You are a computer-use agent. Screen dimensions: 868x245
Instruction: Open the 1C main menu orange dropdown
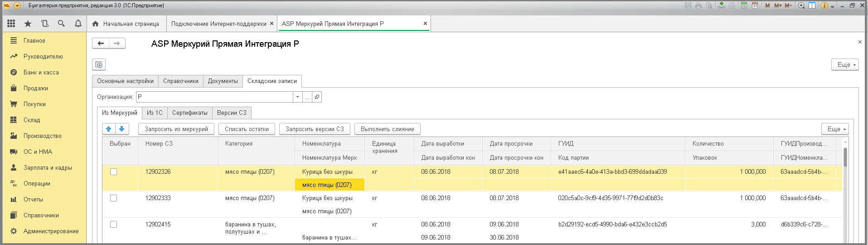point(17,5)
